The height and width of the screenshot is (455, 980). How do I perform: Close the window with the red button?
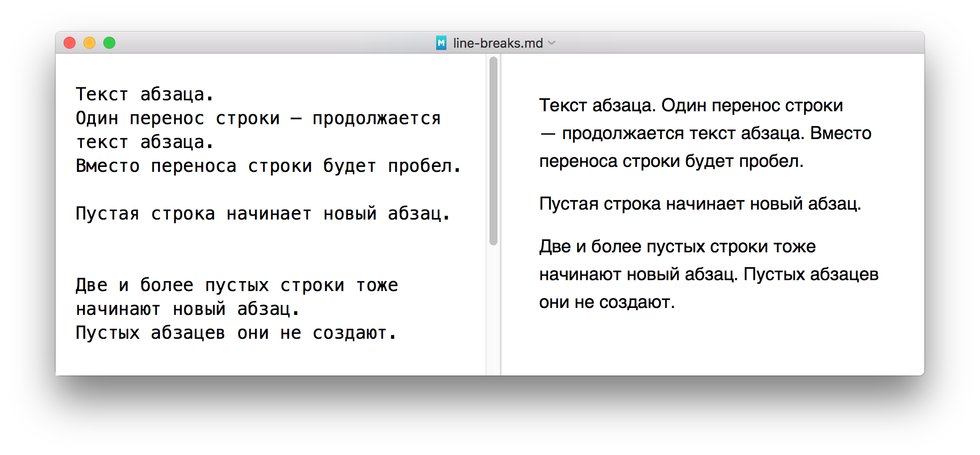coord(70,43)
